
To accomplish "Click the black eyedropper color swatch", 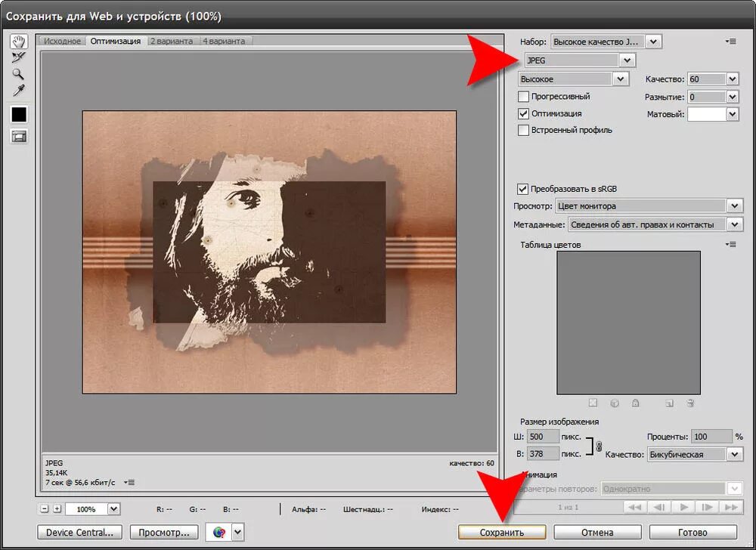I will [19, 114].
